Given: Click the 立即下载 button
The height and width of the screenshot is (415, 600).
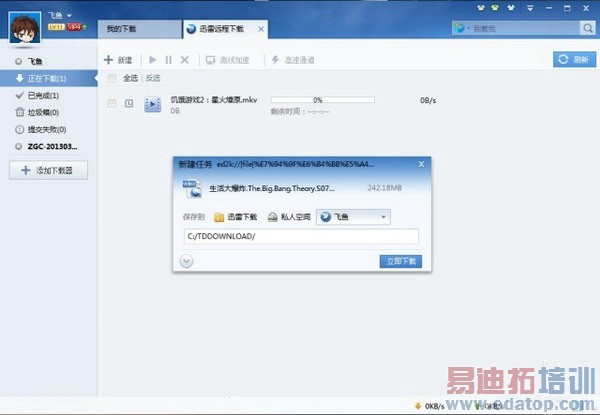Looking at the screenshot, I should tap(401, 261).
